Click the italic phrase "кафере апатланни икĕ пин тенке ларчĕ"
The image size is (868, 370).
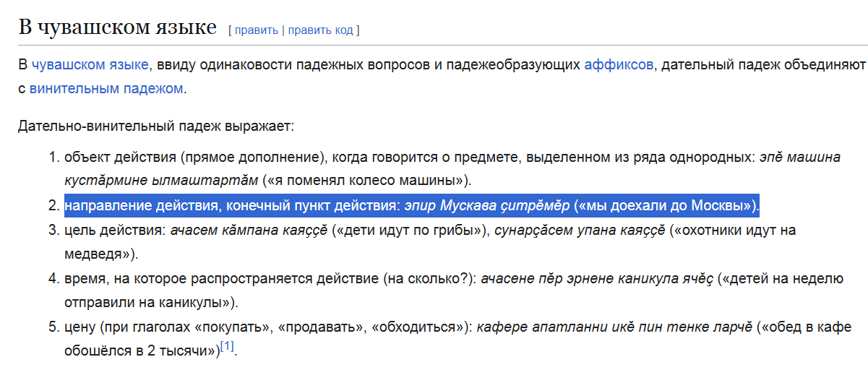pyautogui.click(x=614, y=327)
